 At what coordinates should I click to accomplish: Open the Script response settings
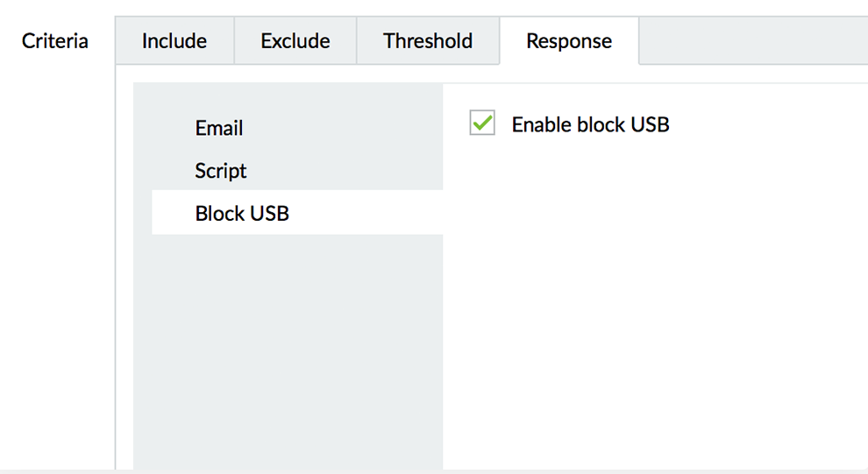tap(221, 171)
